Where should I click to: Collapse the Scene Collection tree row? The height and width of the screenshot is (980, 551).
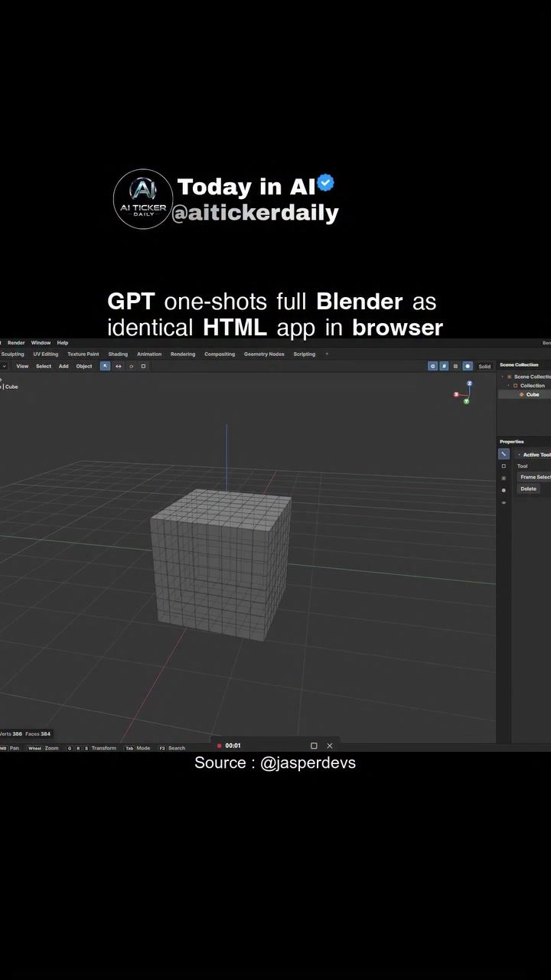[x=503, y=377]
